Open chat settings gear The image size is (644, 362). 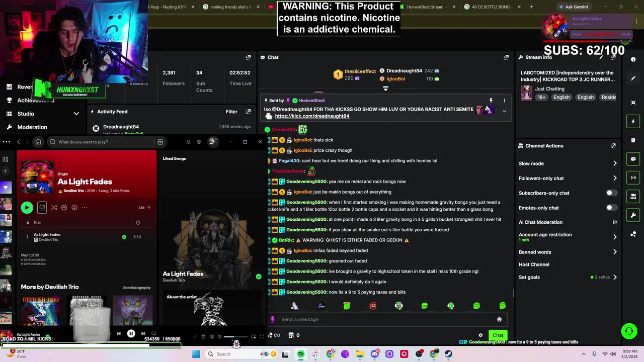coord(480,335)
